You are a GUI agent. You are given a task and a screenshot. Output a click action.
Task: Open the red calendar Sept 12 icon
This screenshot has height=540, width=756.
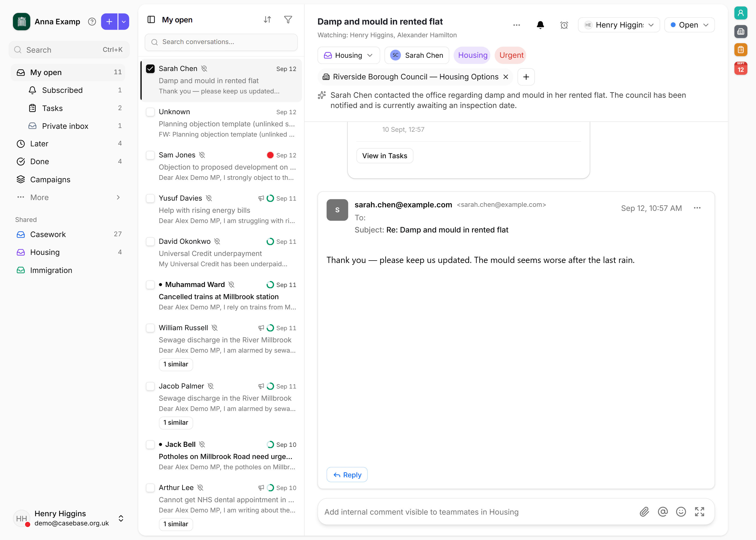(x=740, y=69)
